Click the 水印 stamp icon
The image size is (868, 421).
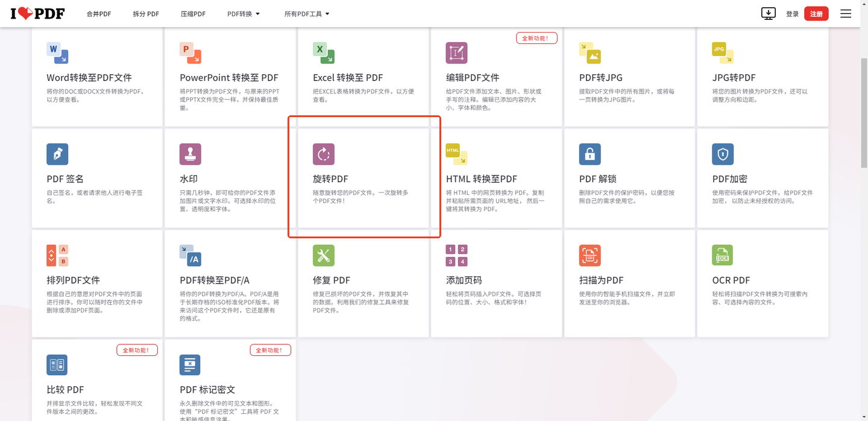(190, 154)
